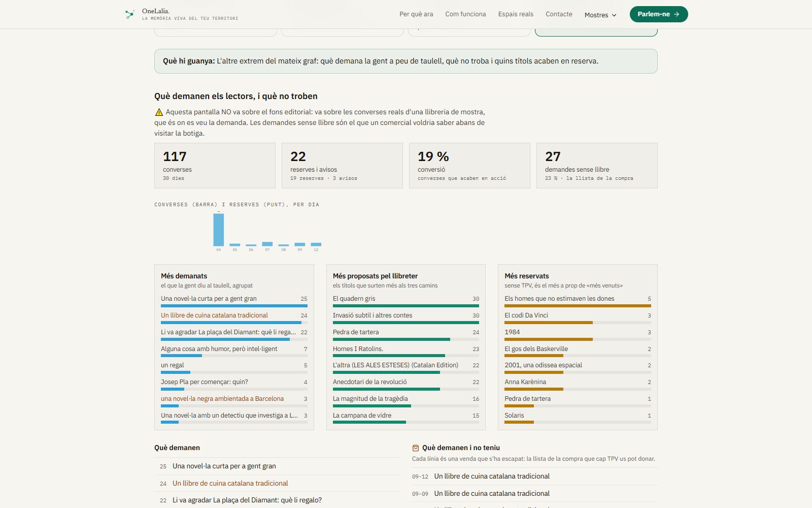
Task: Click the 27 demandes sense llibre card
Action: (597, 166)
